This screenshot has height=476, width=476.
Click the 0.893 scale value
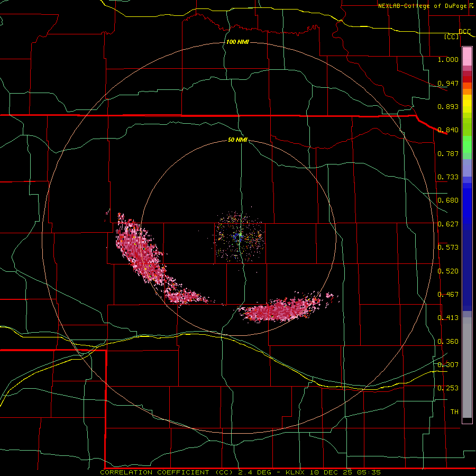coord(448,106)
